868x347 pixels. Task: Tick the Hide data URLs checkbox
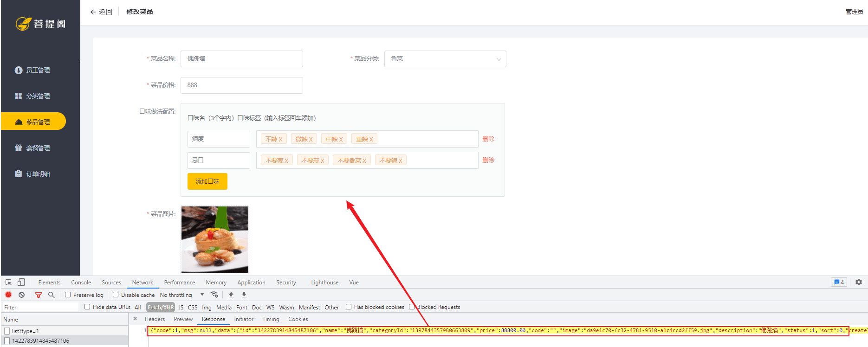coord(87,307)
